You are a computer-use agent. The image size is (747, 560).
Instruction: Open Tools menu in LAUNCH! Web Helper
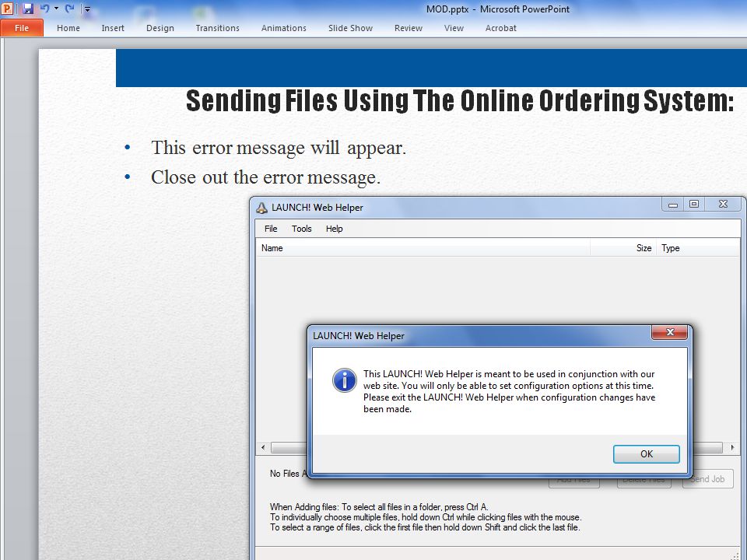tap(302, 229)
